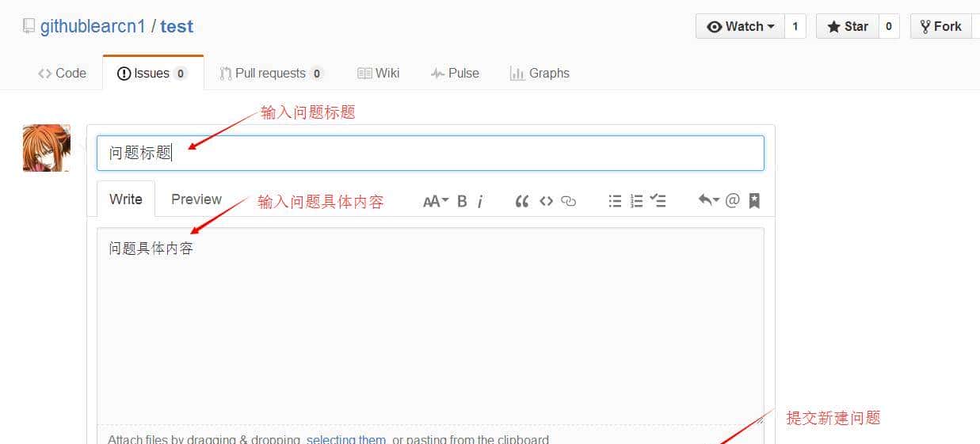Mention a user with the @ icon
Image resolution: width=980 pixels, height=444 pixels.
(732, 200)
